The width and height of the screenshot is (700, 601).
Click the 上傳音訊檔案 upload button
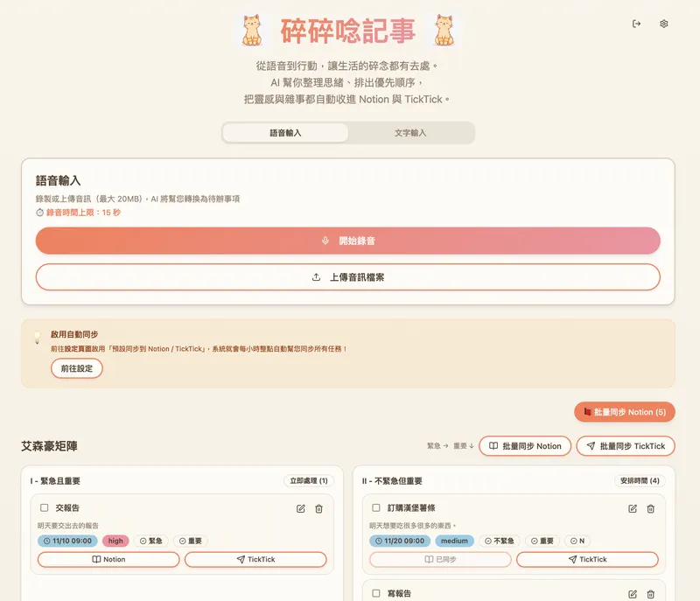pyautogui.click(x=347, y=277)
